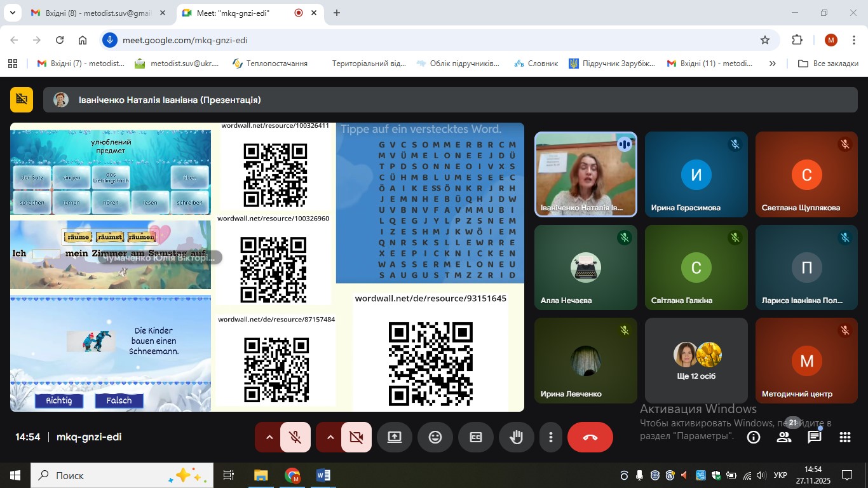
Task: Click the raise hand icon
Action: (516, 437)
